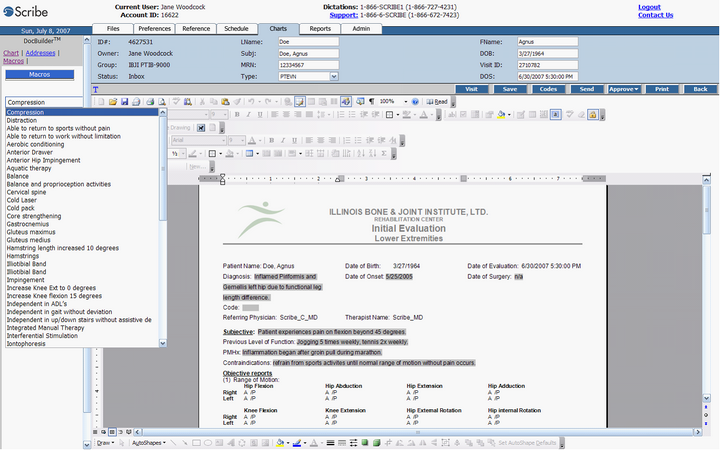Viewport: 720px width, 450px height.
Task: Switch to the Reports tab
Action: (320, 28)
